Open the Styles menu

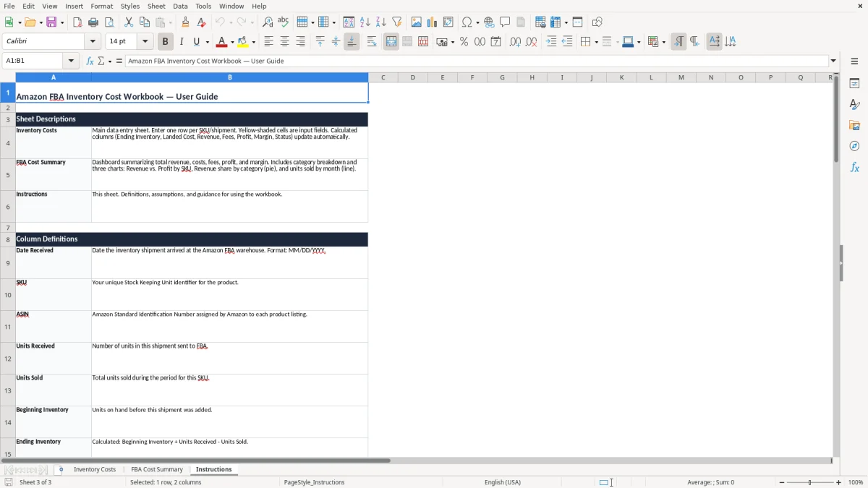coord(130,6)
